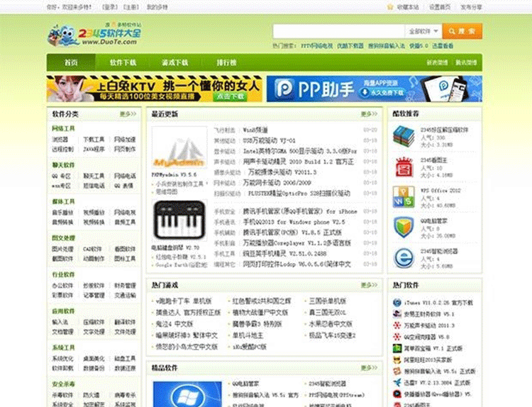Open 输入法 under 应用软件
Viewport: 532px width, 407px height.
pos(60,322)
